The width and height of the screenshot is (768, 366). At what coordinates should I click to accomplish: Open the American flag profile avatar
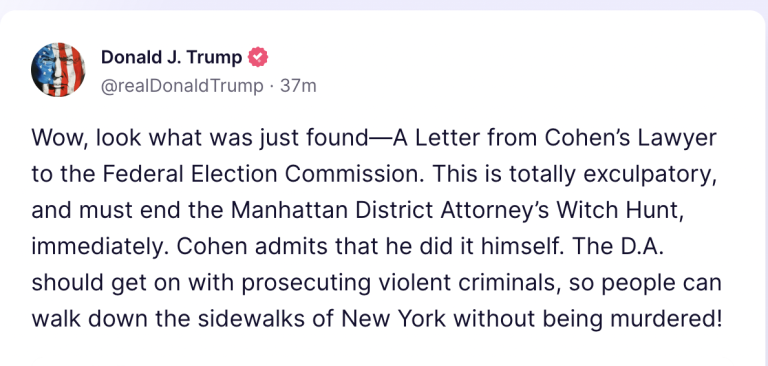(58, 70)
